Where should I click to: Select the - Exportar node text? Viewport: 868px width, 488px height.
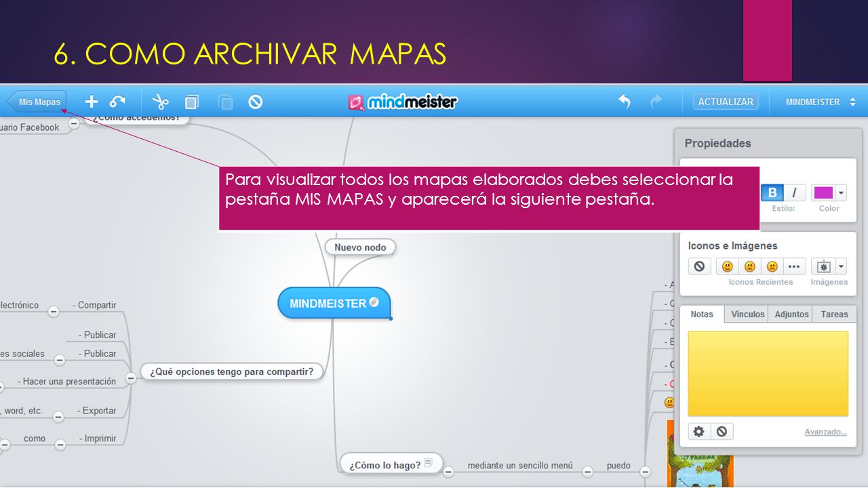(96, 411)
